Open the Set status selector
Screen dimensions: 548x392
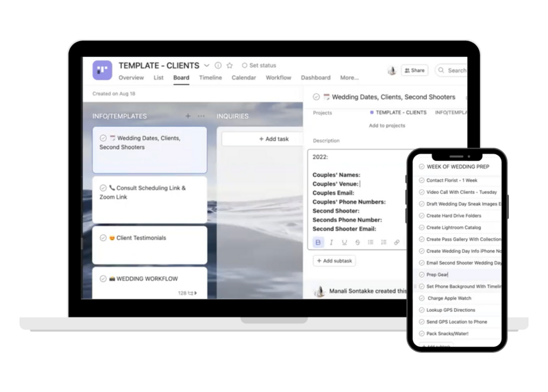point(259,65)
